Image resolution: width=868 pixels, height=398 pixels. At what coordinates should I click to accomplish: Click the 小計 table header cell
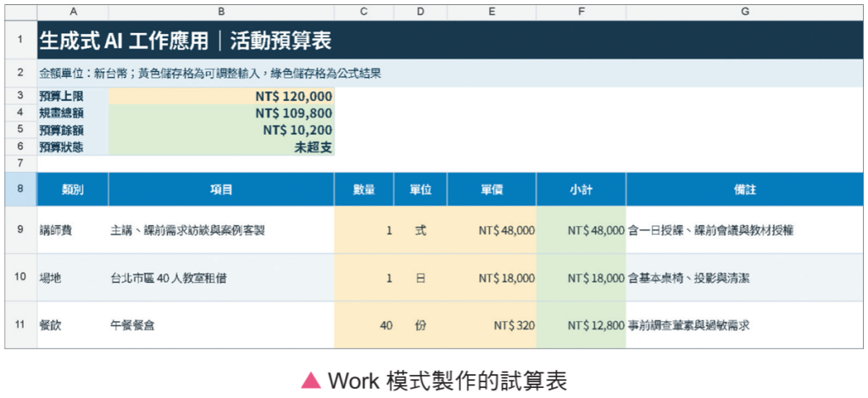click(581, 189)
